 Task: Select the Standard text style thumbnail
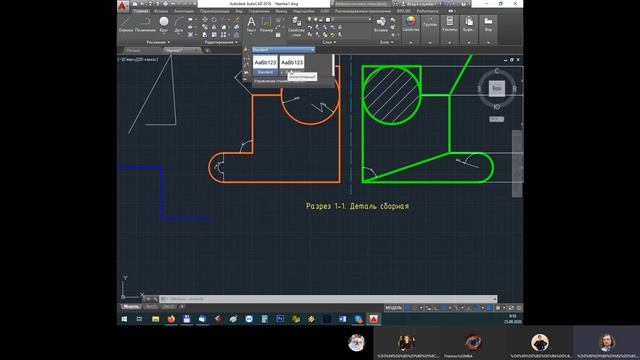265,66
